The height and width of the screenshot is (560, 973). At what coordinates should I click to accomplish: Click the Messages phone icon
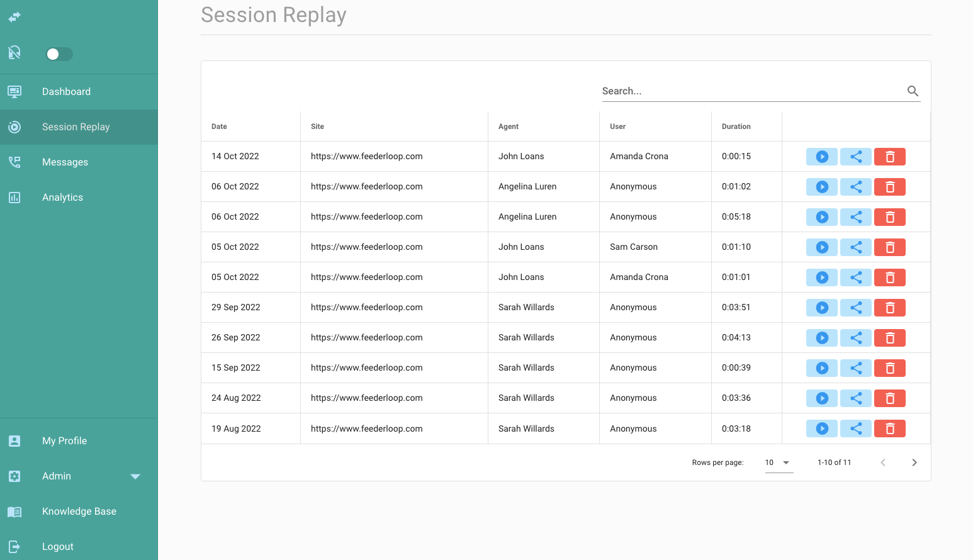point(14,162)
